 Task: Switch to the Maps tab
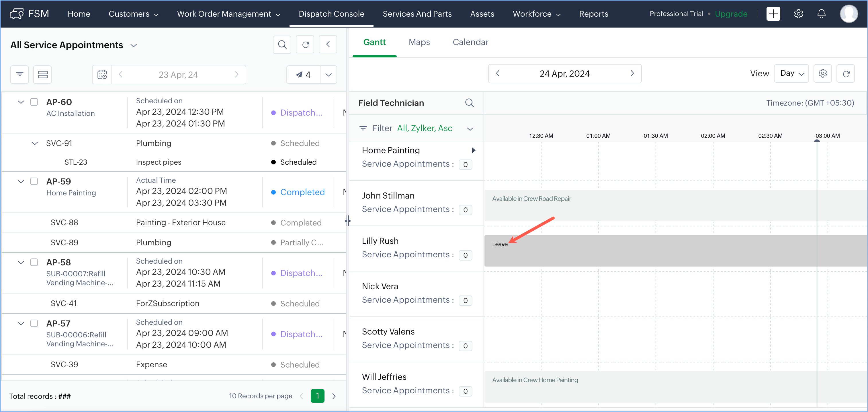[x=419, y=42]
